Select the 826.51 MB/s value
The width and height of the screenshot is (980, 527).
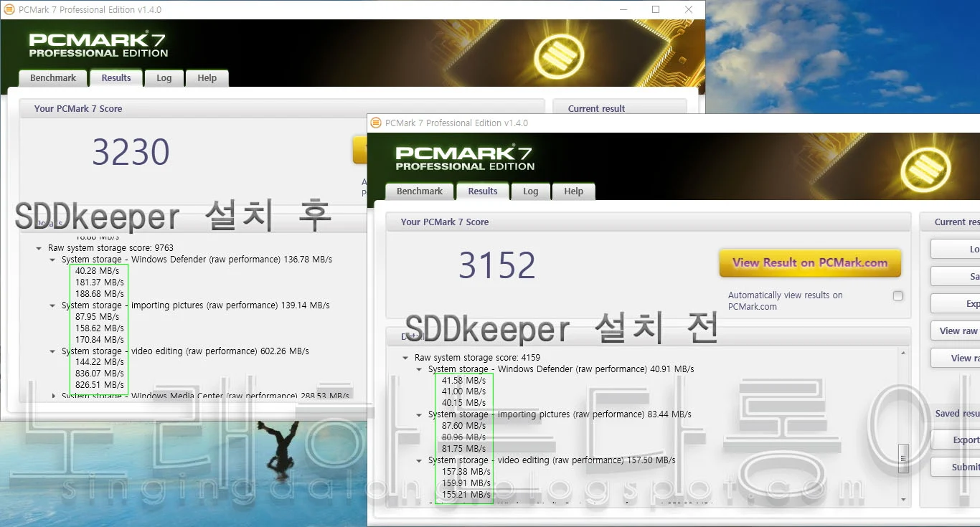point(100,385)
